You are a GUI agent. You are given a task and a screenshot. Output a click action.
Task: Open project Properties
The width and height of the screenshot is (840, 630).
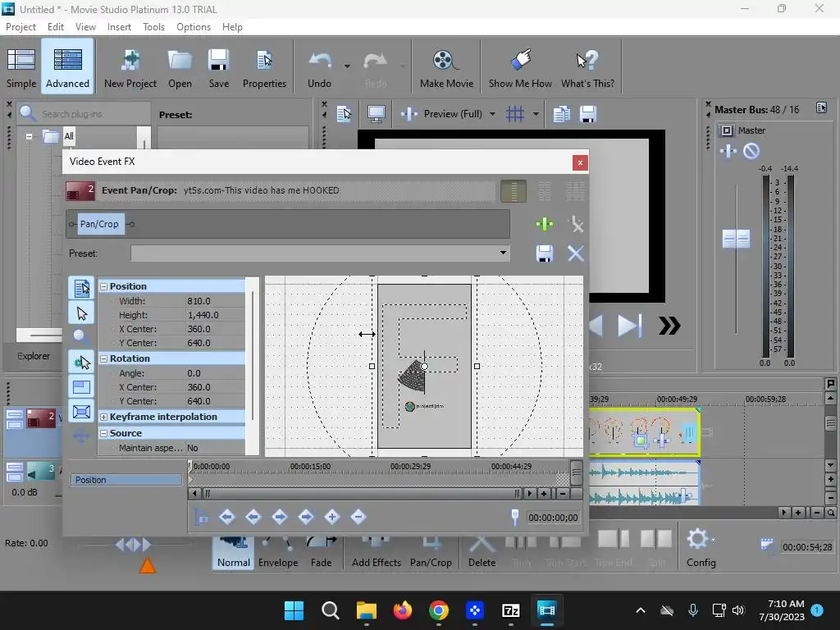pyautogui.click(x=264, y=67)
